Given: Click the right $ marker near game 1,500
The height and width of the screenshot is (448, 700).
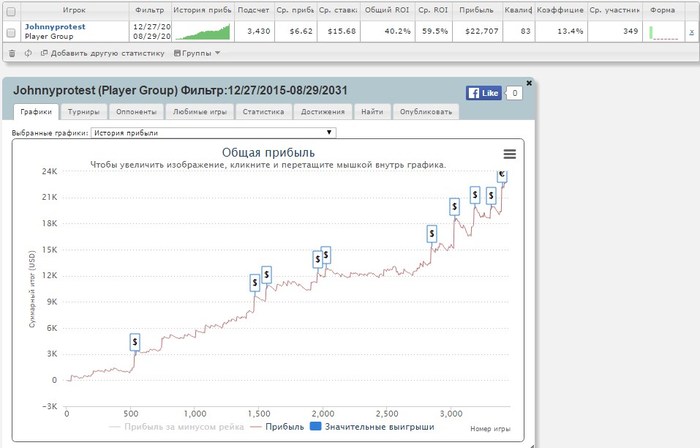Looking at the screenshot, I should point(267,275).
